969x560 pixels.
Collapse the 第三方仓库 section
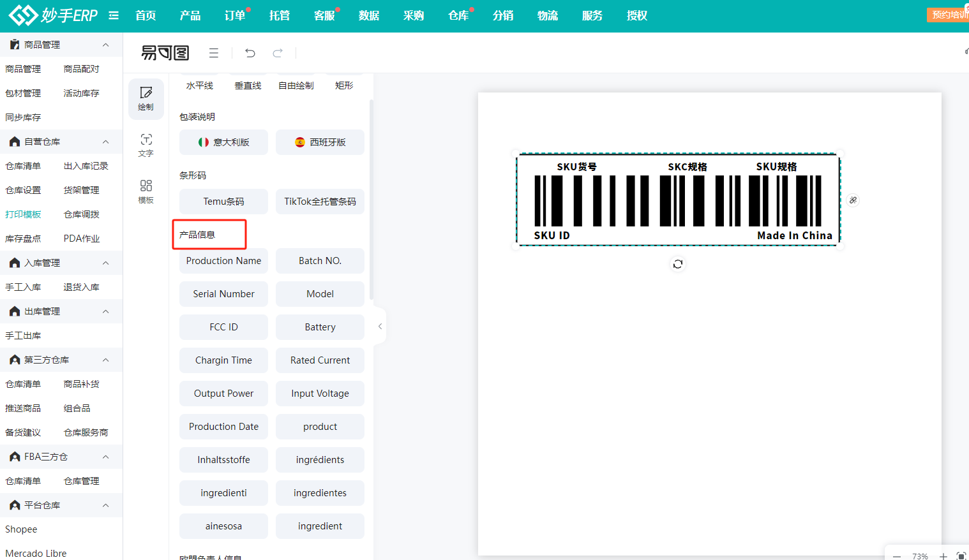pos(106,360)
